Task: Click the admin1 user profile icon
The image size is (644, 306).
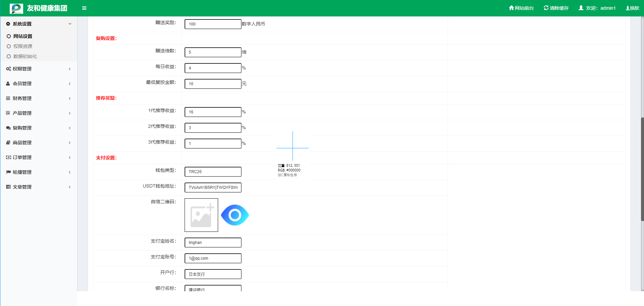Action: [x=581, y=8]
